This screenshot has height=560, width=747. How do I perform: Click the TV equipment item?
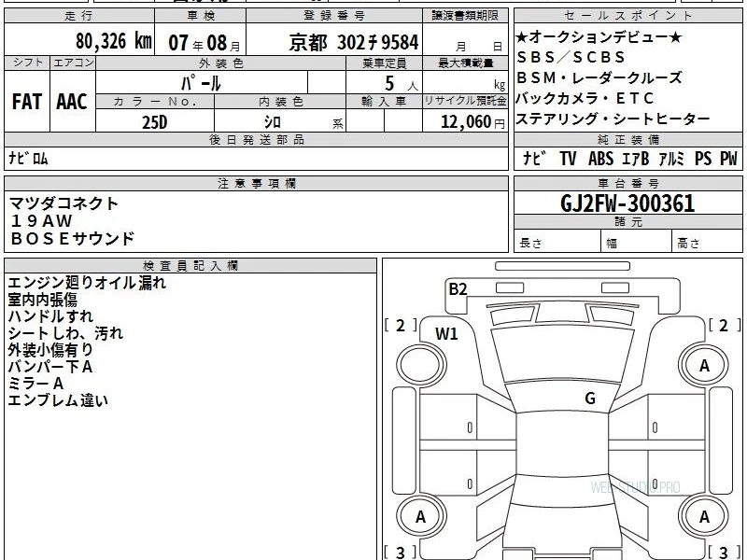click(568, 158)
